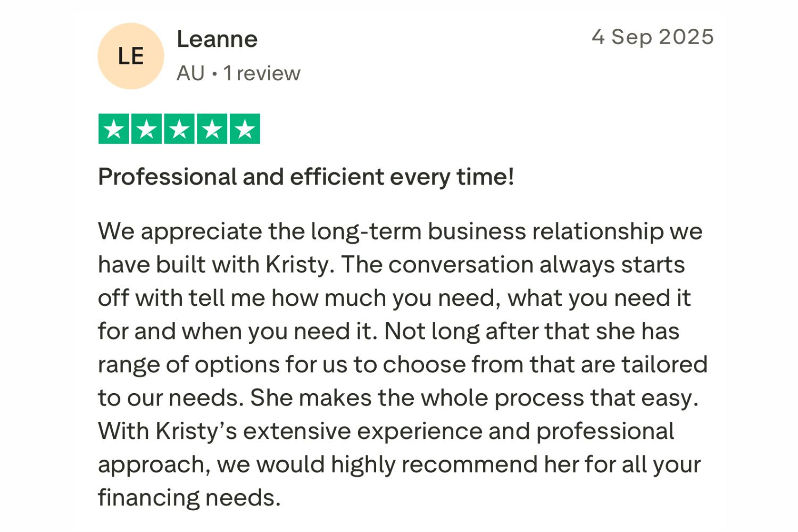Image resolution: width=798 pixels, height=532 pixels.
Task: Click the first green rating star
Action: pyautogui.click(x=114, y=129)
